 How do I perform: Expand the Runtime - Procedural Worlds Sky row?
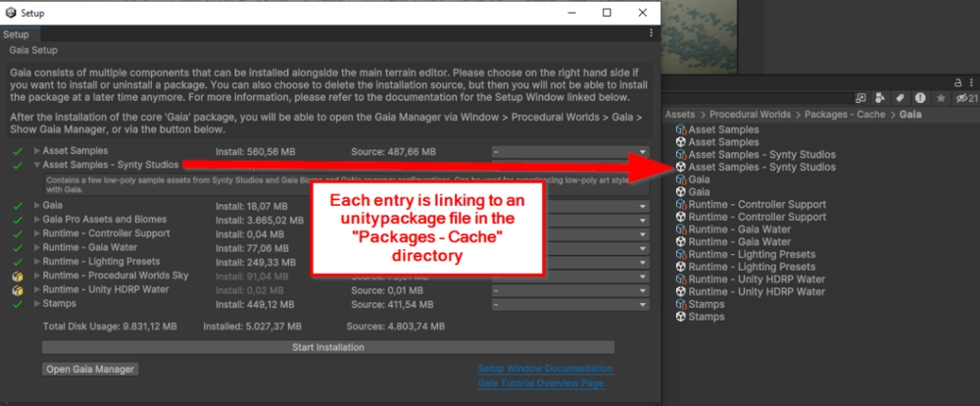pos(37,276)
